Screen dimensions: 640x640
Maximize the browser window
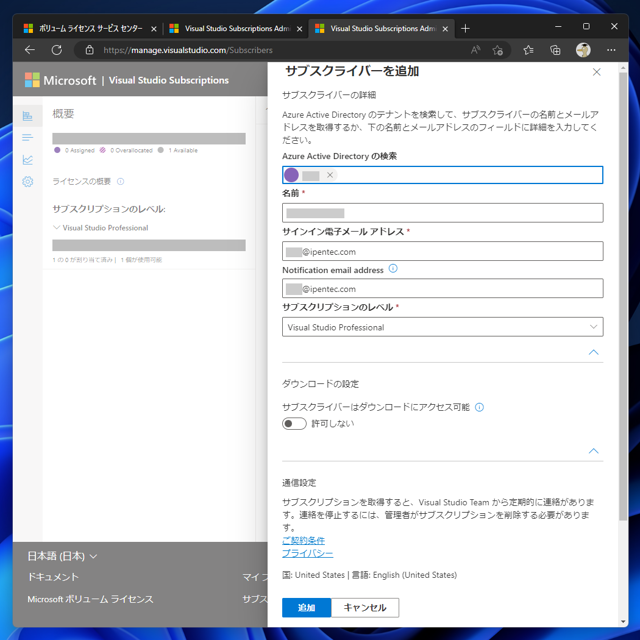coord(586,27)
